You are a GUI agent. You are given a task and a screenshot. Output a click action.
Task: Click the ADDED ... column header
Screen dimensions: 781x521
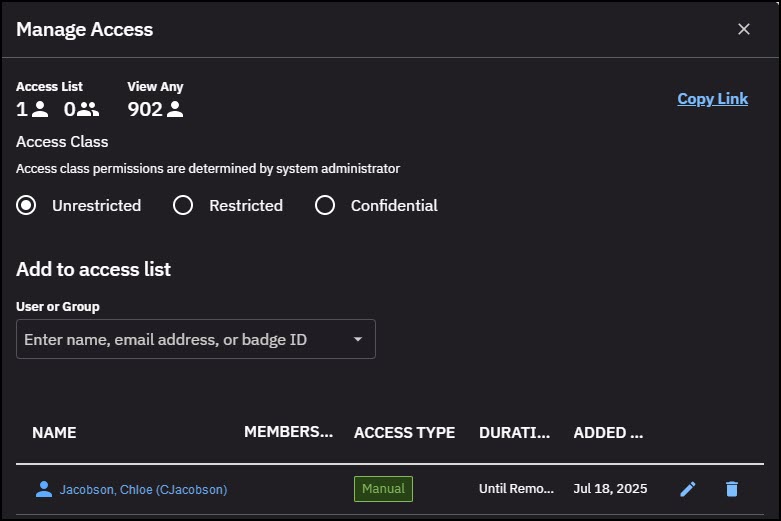coord(608,432)
